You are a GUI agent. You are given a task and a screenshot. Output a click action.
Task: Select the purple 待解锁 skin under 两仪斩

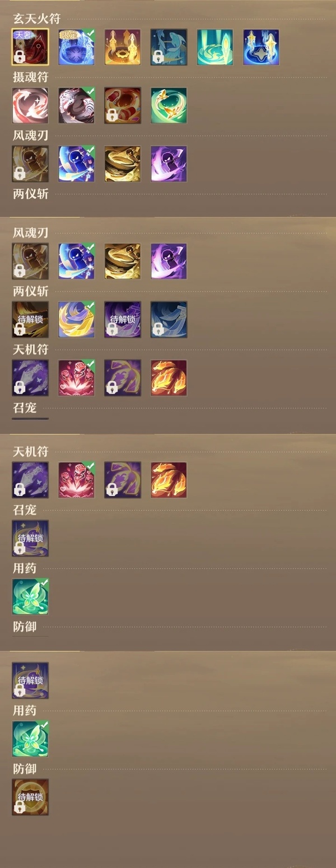122,319
